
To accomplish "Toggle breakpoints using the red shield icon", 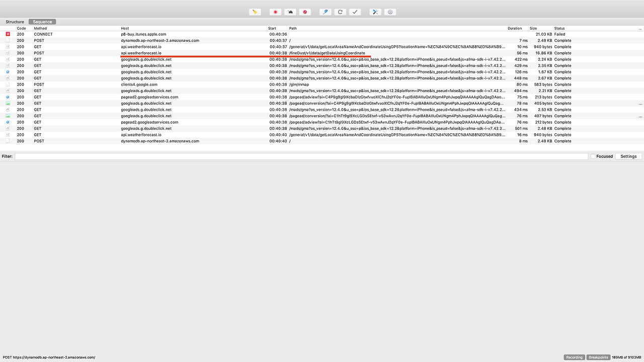I will [305, 12].
